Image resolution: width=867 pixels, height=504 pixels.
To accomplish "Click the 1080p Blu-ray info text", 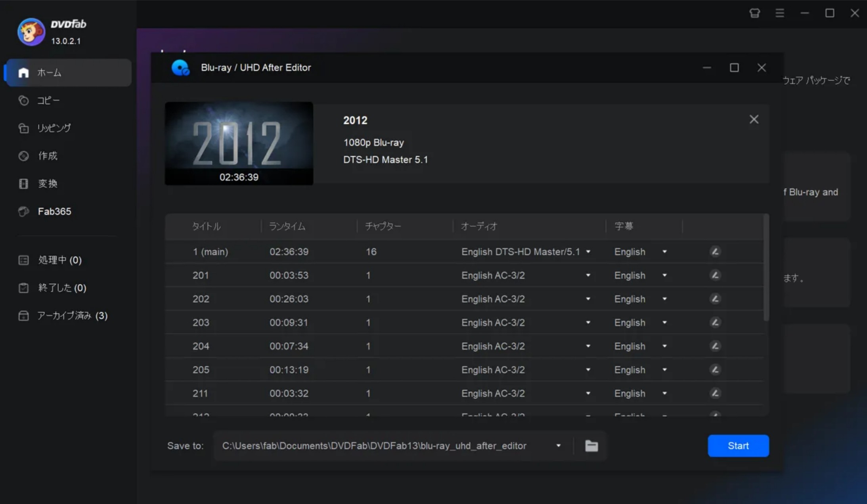I will [x=373, y=143].
